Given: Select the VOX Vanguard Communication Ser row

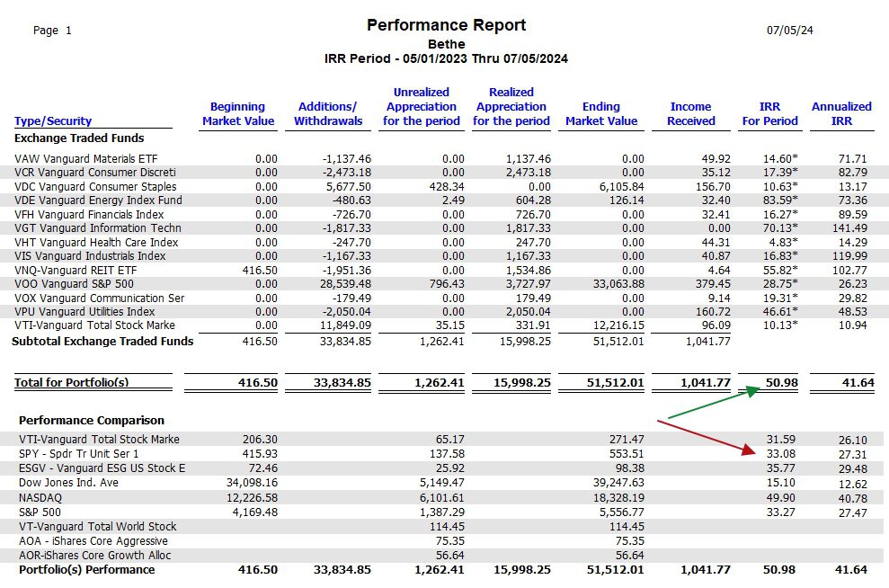Looking at the screenshot, I should click(x=444, y=298).
